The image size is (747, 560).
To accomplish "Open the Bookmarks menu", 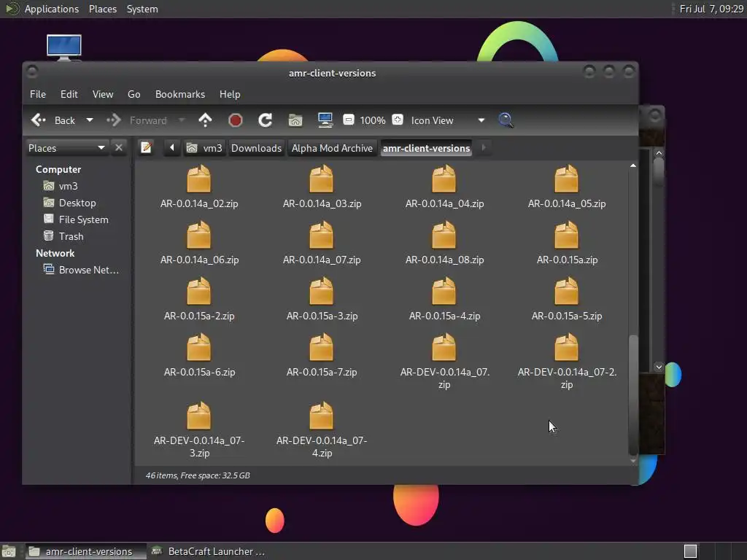I will (180, 94).
